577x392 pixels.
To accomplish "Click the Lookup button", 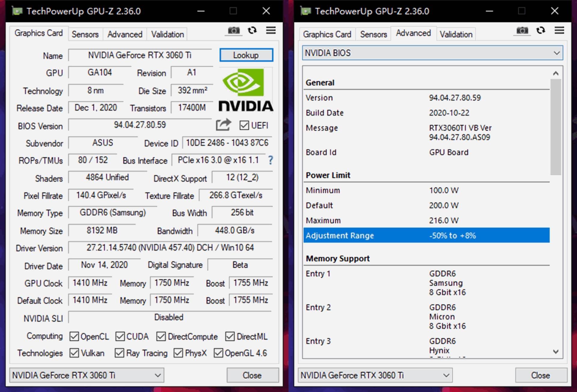I will (x=246, y=55).
